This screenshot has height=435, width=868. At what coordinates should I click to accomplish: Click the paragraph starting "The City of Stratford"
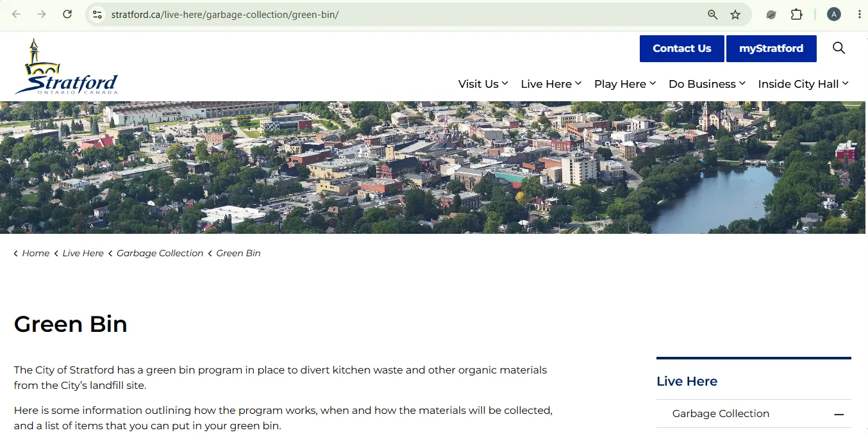pyautogui.click(x=281, y=378)
